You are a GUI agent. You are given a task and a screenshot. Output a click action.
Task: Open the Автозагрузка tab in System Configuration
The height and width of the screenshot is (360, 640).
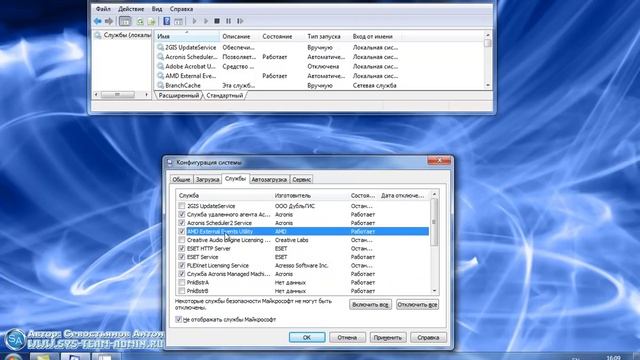point(269,180)
